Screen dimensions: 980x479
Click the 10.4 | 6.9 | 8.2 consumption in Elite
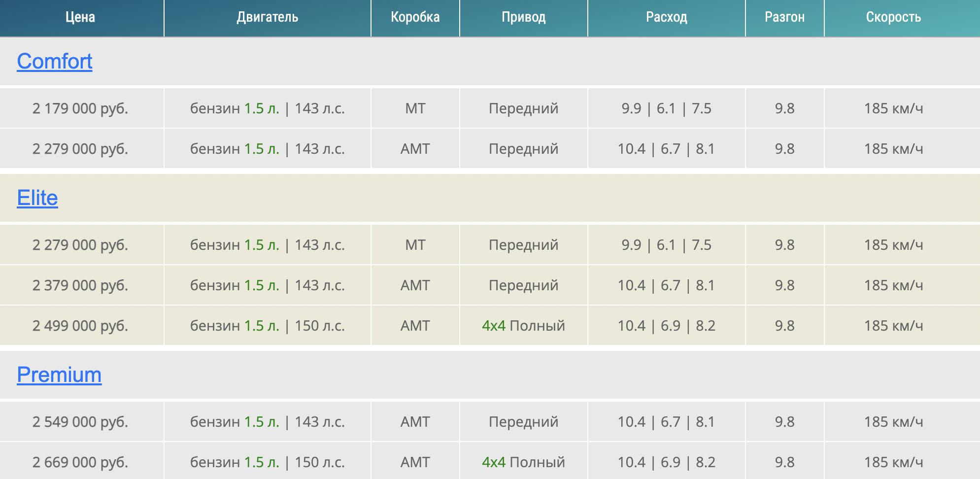click(666, 326)
